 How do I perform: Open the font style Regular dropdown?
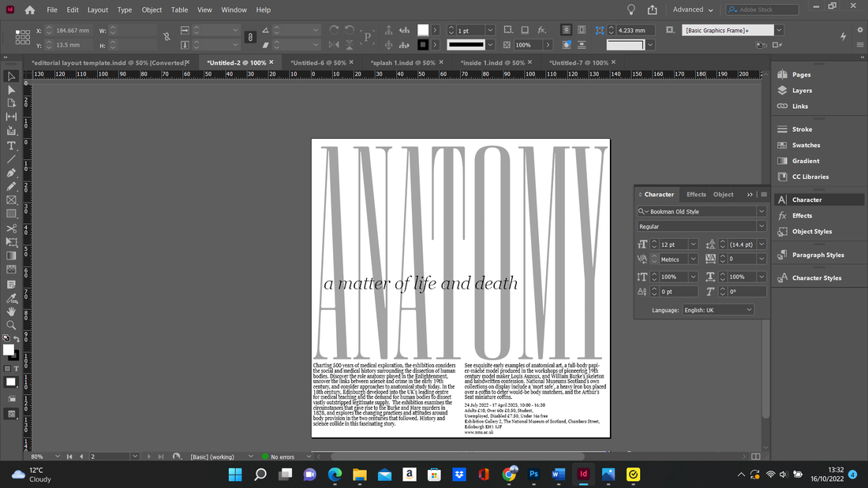(x=761, y=226)
